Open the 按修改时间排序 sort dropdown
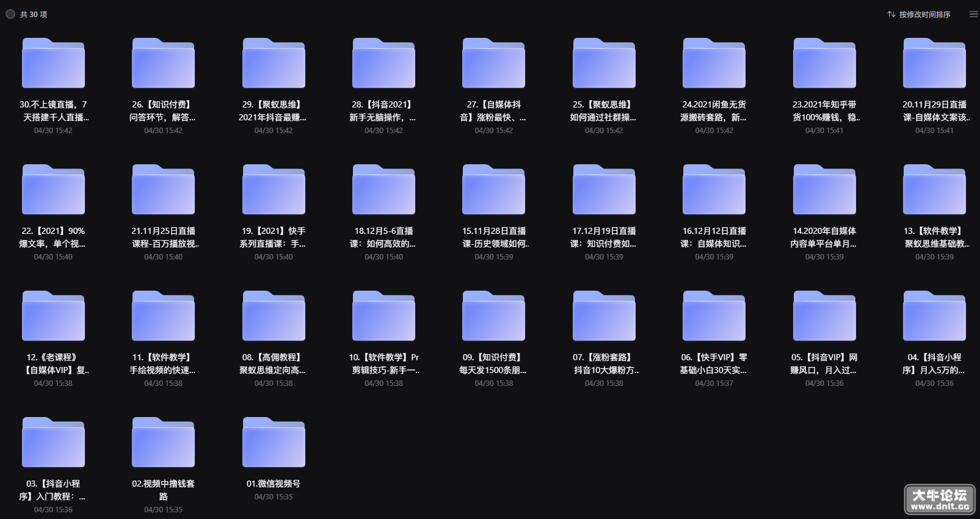980x519 pixels. point(919,14)
